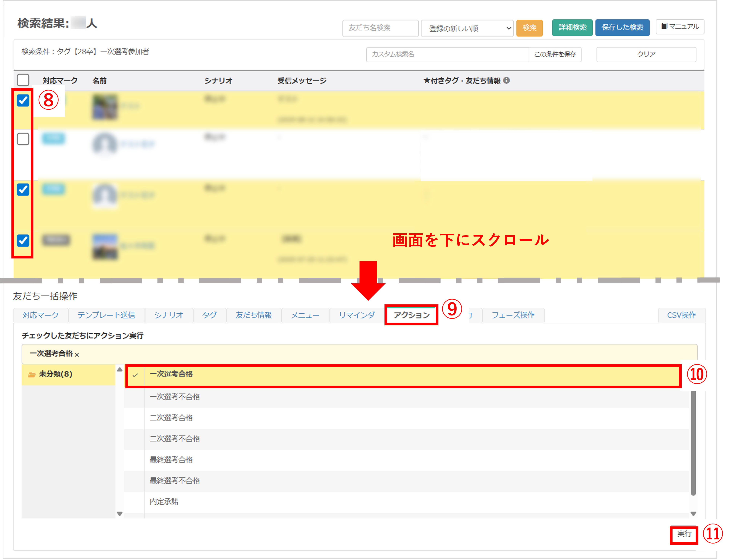Open the 詳細検索 advanced search panel
The height and width of the screenshot is (560, 736).
[572, 27]
